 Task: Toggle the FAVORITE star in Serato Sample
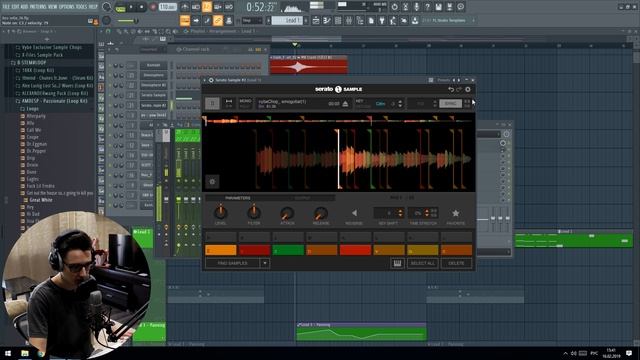tap(456, 213)
